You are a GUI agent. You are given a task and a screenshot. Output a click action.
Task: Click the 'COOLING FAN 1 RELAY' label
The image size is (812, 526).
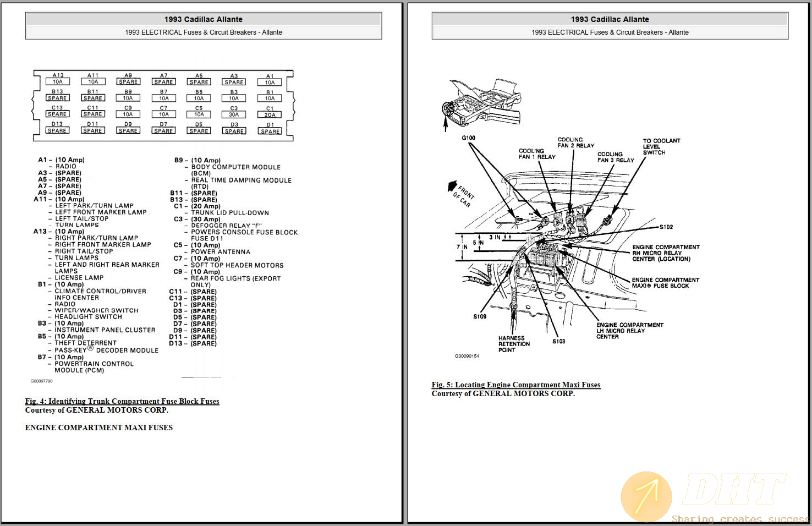[x=537, y=154]
